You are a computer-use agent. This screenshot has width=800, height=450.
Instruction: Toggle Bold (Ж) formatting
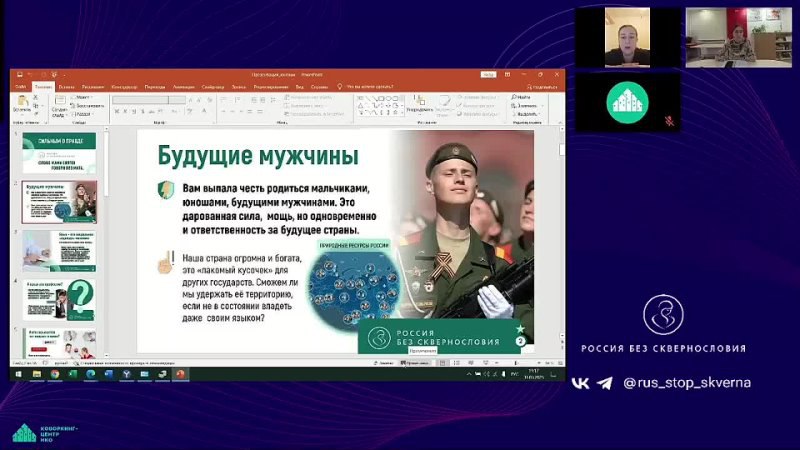[x=117, y=111]
